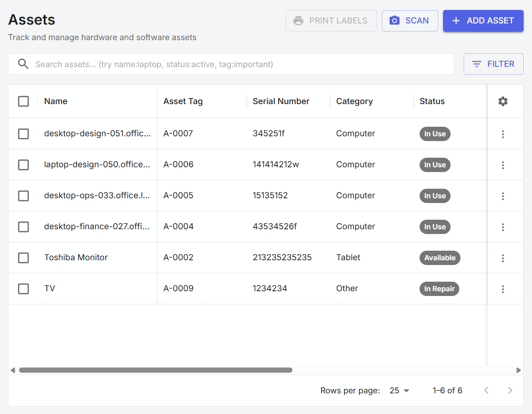Check the Toshiba Monitor row checkbox
Viewport: 532px width, 414px height.
[23, 258]
